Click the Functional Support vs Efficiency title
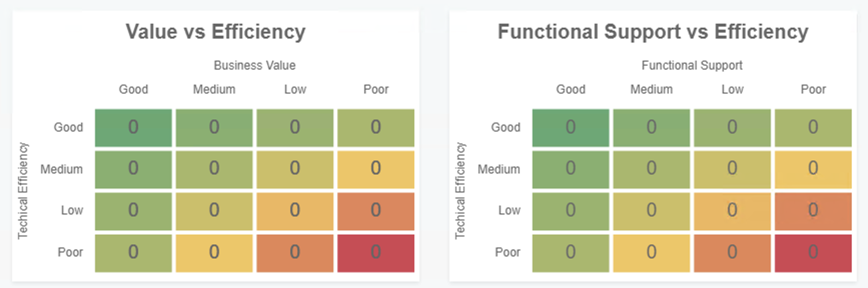Image resolution: width=868 pixels, height=288 pixels. pyautogui.click(x=653, y=31)
